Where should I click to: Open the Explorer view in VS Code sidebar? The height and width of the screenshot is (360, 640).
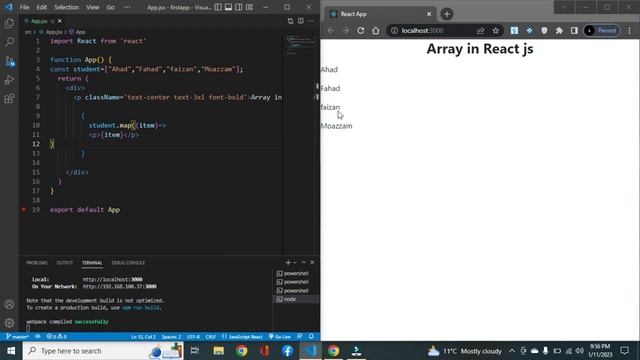9,23
